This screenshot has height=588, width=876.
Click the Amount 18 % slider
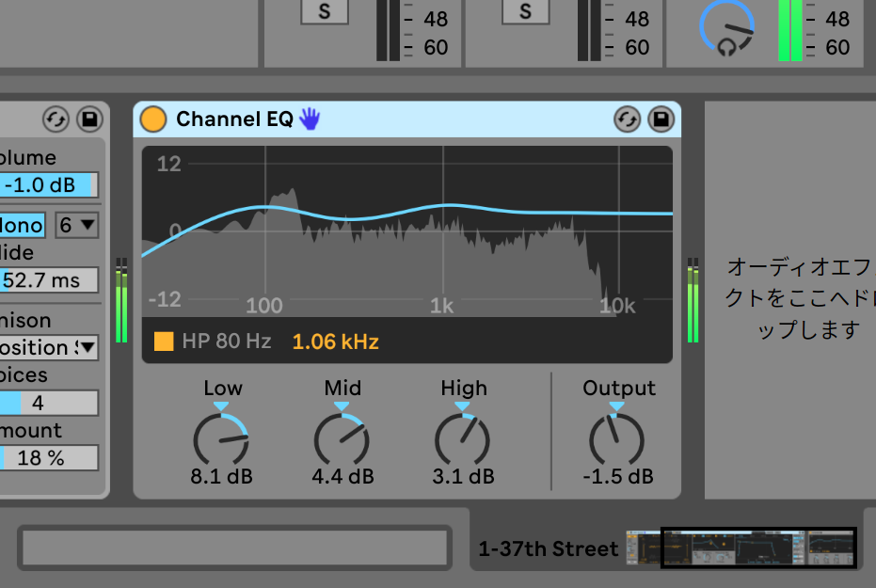pyautogui.click(x=49, y=458)
